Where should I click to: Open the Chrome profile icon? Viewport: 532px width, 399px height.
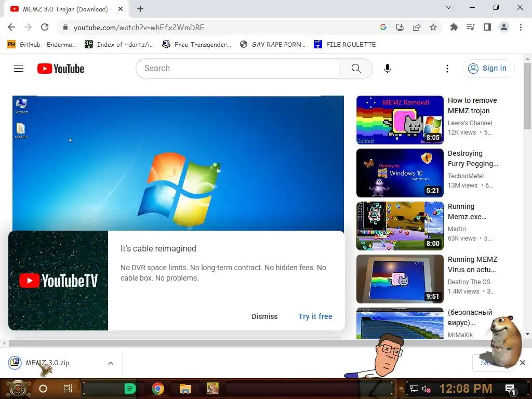click(504, 27)
